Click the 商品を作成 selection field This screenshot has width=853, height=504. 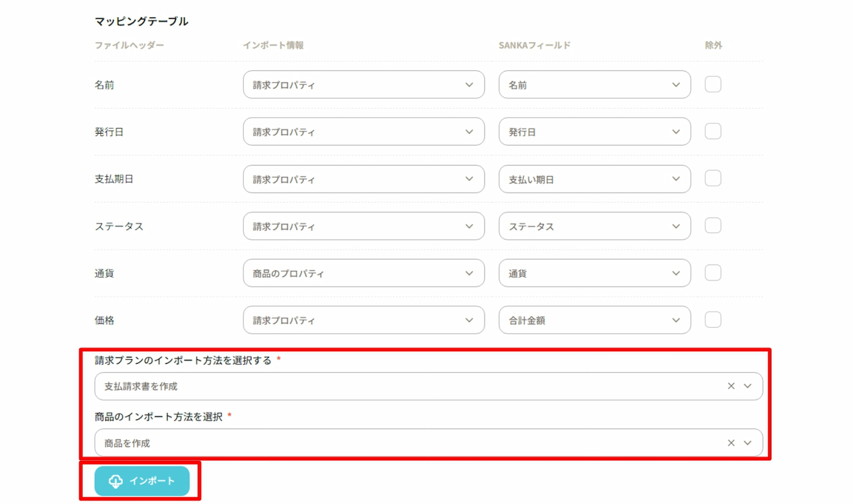(x=398, y=443)
